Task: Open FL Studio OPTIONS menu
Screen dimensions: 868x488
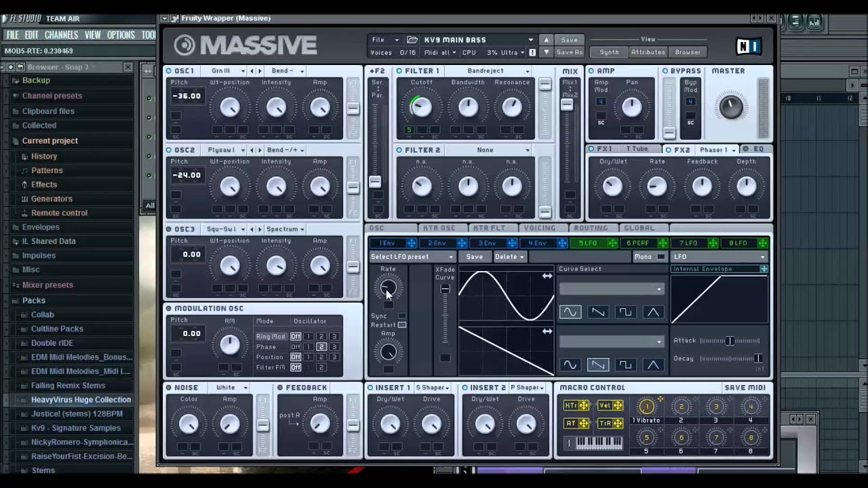Action: 121,35
